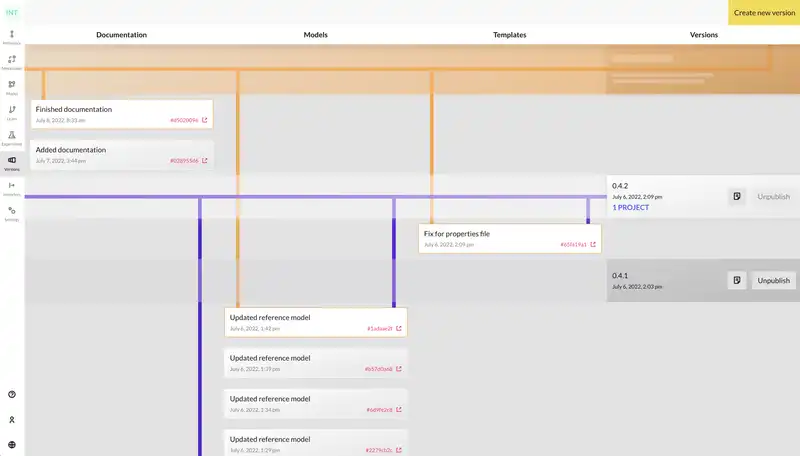Open external link icon on Finished documentation

(205, 120)
